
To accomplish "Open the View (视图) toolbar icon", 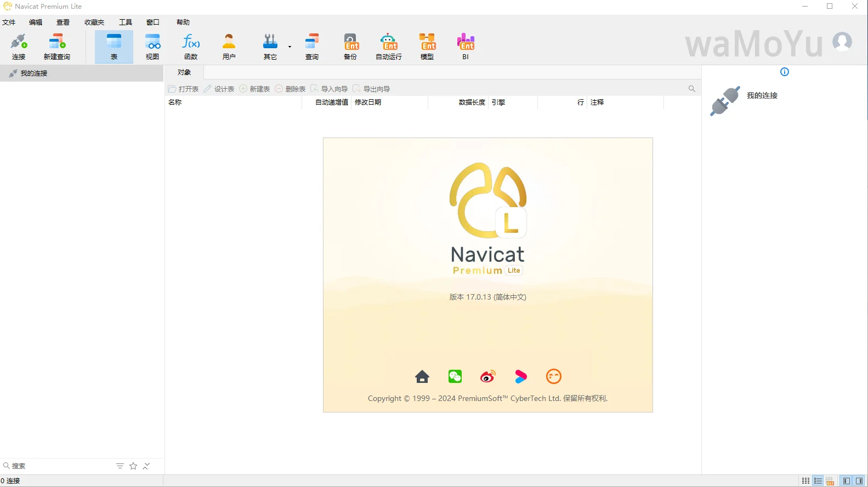I will coord(152,47).
